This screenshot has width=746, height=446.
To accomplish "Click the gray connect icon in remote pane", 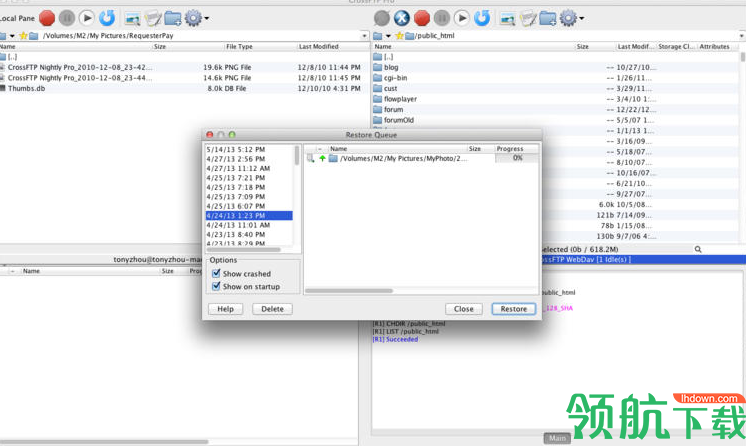I will [x=382, y=18].
